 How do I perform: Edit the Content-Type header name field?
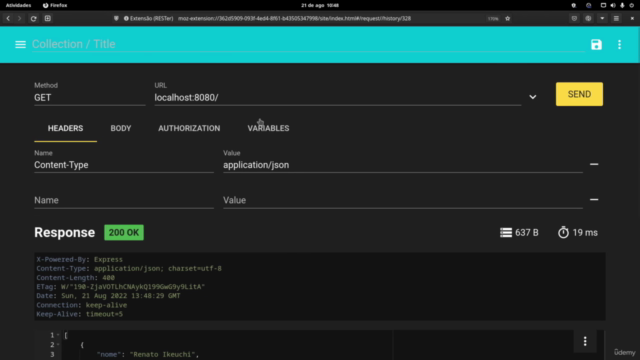(124, 165)
